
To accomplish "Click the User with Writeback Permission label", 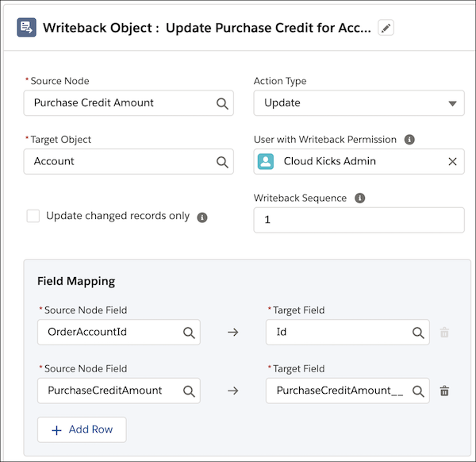I will (x=325, y=140).
